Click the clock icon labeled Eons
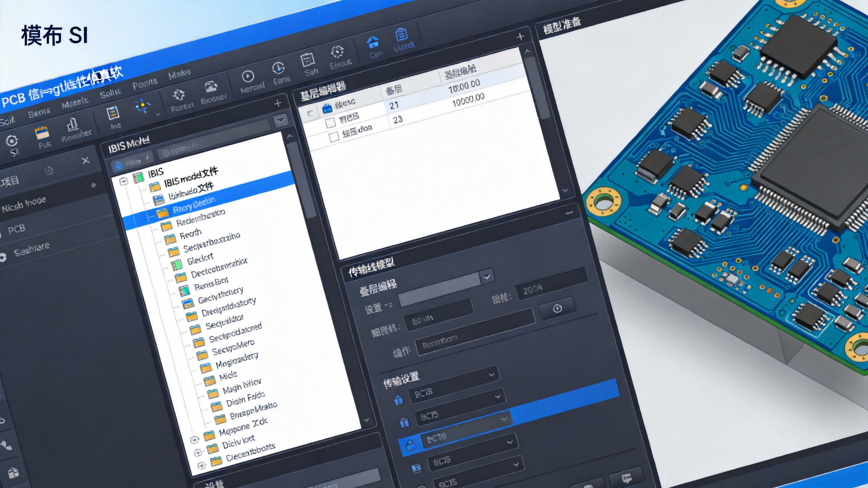This screenshot has width=868, height=488. click(278, 68)
